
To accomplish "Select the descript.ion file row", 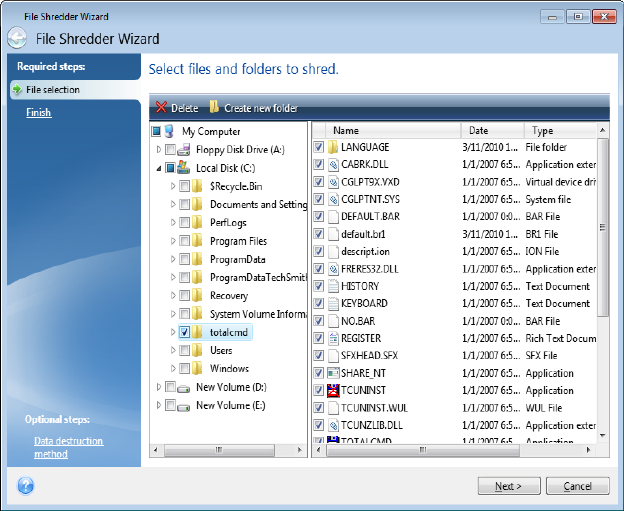I will click(454, 251).
